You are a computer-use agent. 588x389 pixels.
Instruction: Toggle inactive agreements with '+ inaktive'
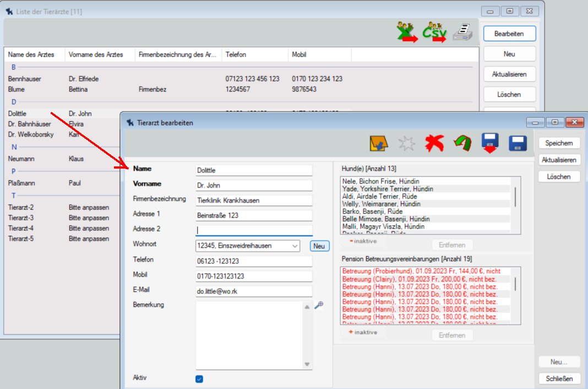click(363, 333)
